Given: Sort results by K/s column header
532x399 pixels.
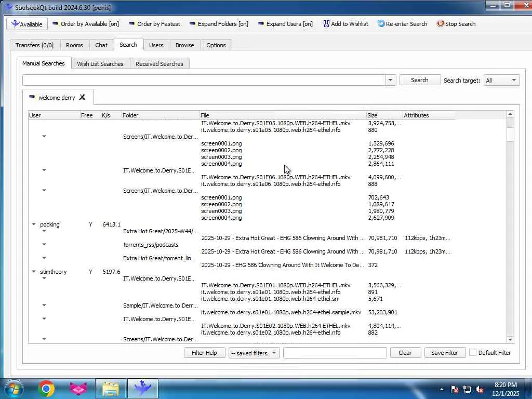Looking at the screenshot, I should (111, 115).
